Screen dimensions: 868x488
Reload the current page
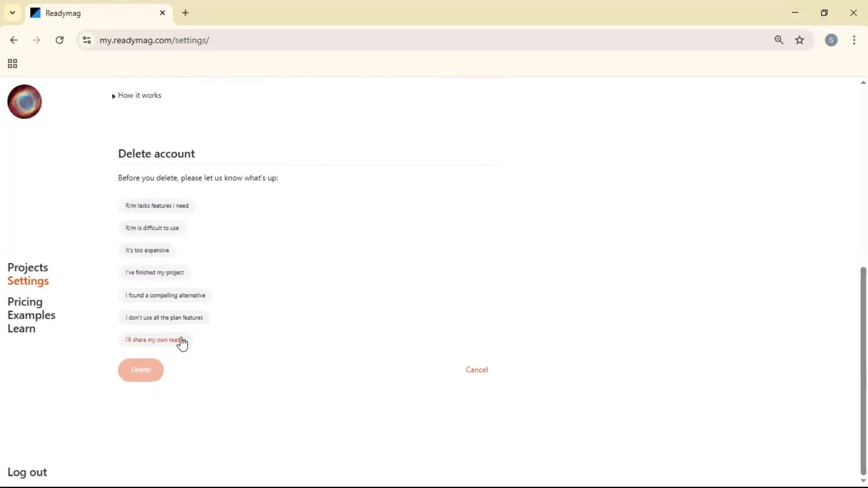59,40
